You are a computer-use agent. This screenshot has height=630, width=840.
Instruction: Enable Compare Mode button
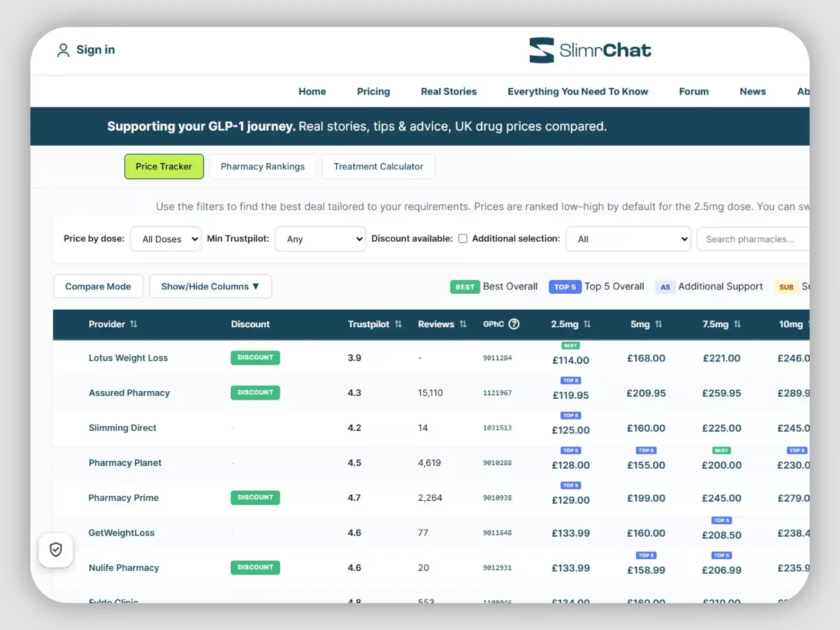pos(98,286)
